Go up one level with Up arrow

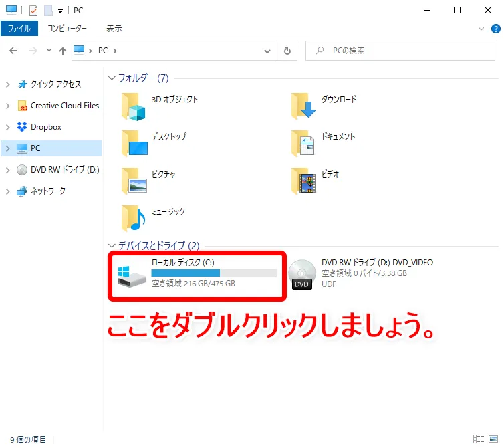click(x=63, y=51)
